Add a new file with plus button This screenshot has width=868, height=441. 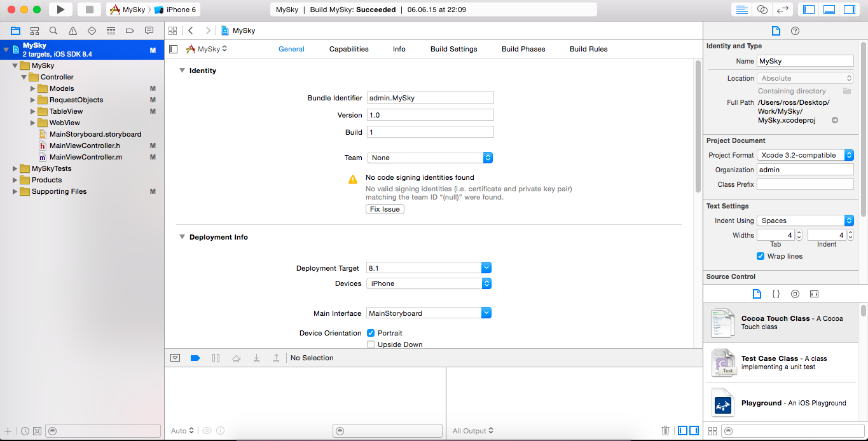click(8, 431)
